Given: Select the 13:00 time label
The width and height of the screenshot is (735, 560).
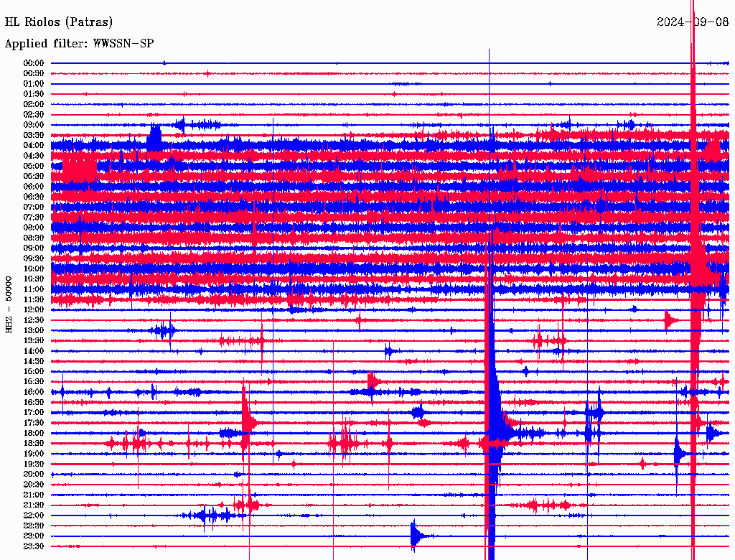Looking at the screenshot, I should 34,331.
